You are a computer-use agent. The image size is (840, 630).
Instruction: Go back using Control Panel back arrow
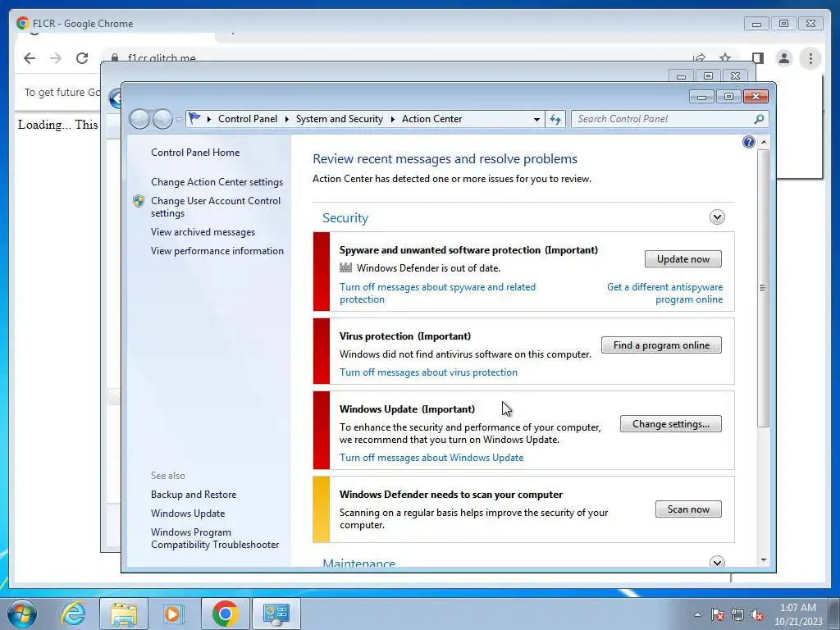(x=139, y=119)
